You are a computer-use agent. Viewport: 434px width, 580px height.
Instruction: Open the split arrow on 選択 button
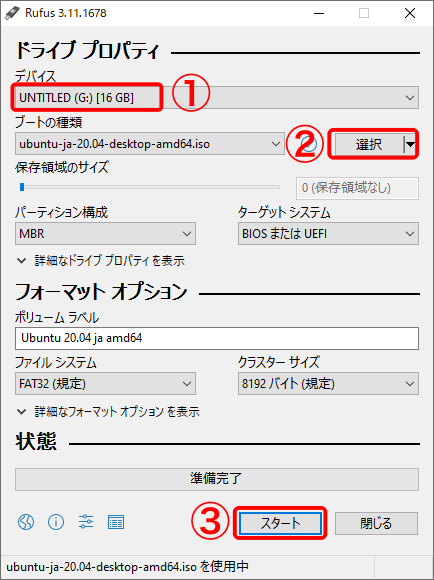click(410, 144)
